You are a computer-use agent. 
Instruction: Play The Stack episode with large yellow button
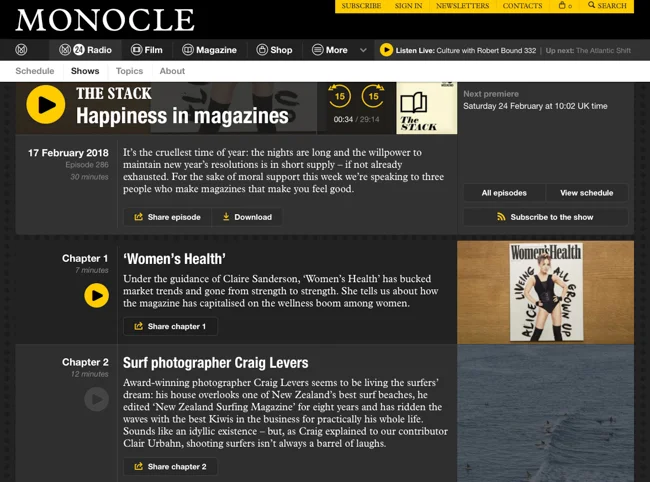pyautogui.click(x=46, y=105)
